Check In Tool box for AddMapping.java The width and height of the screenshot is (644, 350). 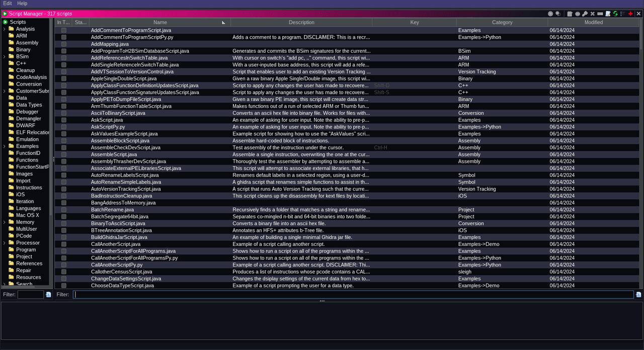[64, 44]
